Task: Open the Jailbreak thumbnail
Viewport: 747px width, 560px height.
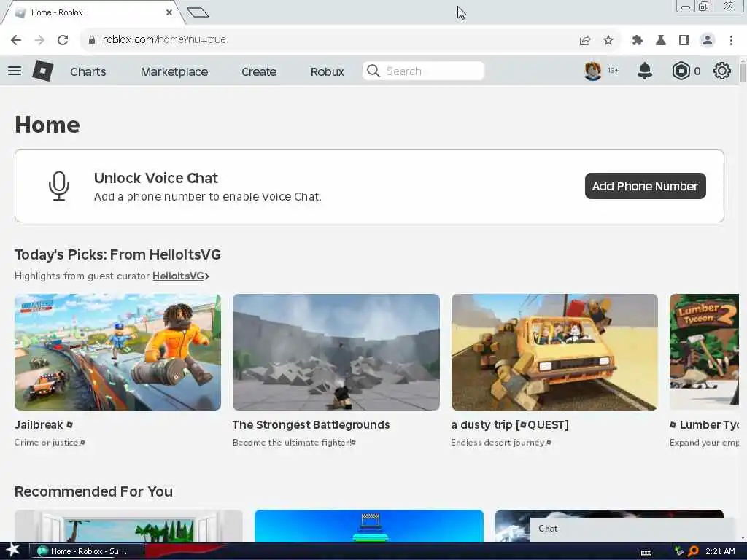Action: click(117, 352)
